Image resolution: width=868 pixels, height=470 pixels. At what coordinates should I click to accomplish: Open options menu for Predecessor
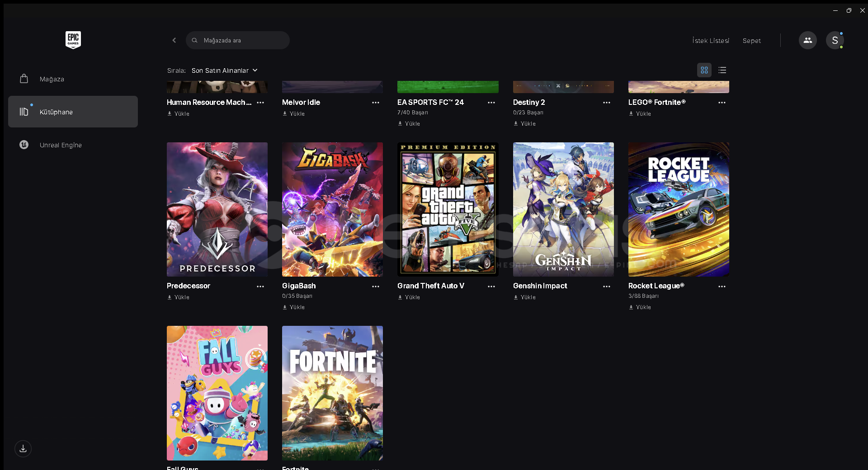[260, 287]
